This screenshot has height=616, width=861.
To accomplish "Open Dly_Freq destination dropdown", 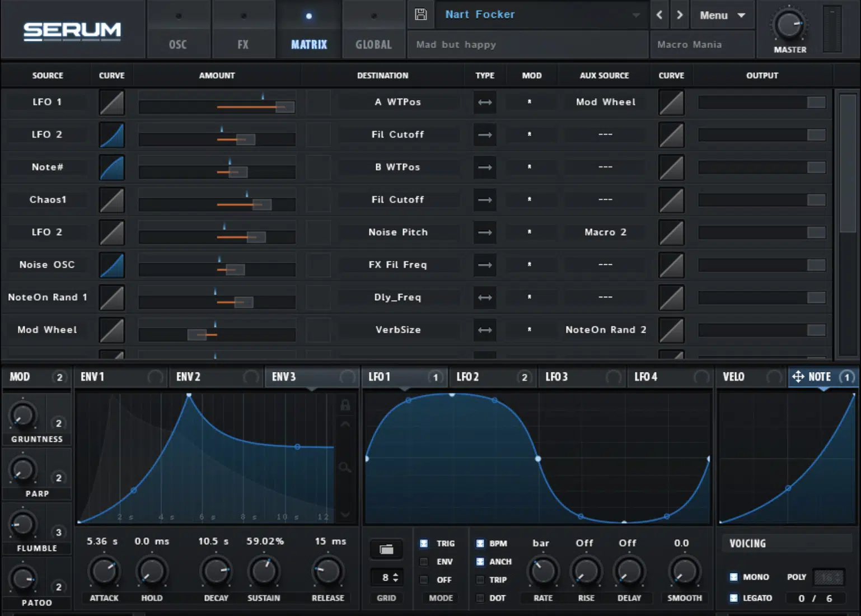I will (398, 297).
